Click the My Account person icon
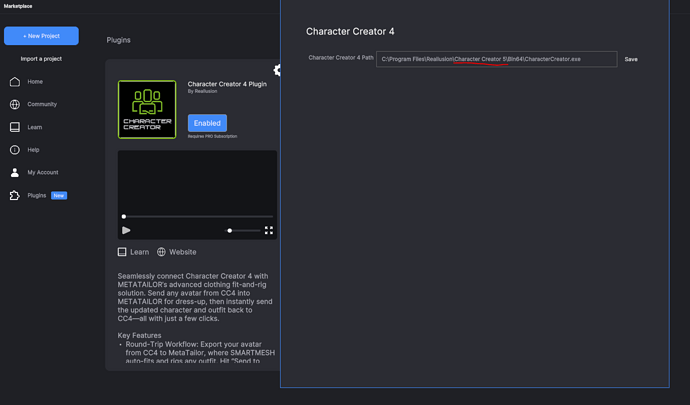Viewport: 690px width, 405px height. coord(15,172)
